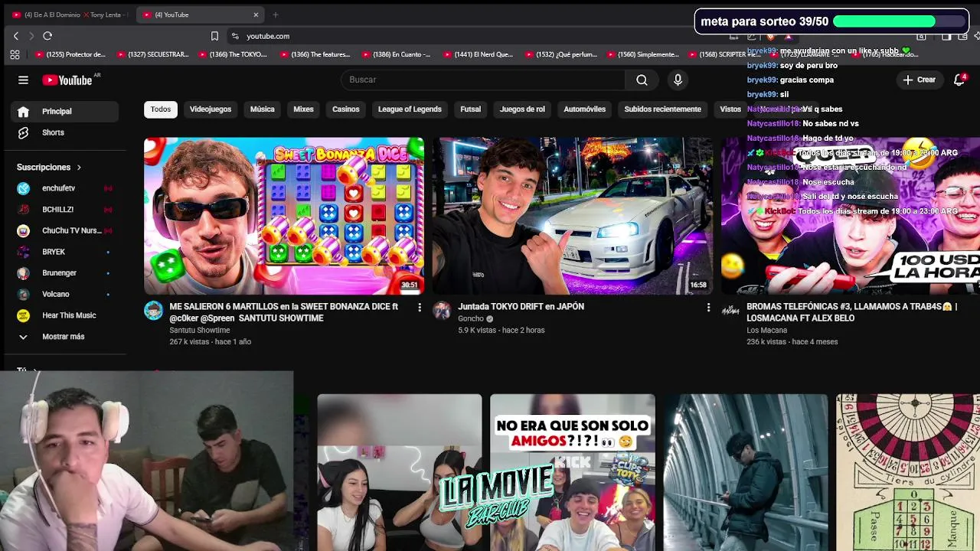
Task: Open the glass tunnel short thumbnail
Action: click(746, 472)
